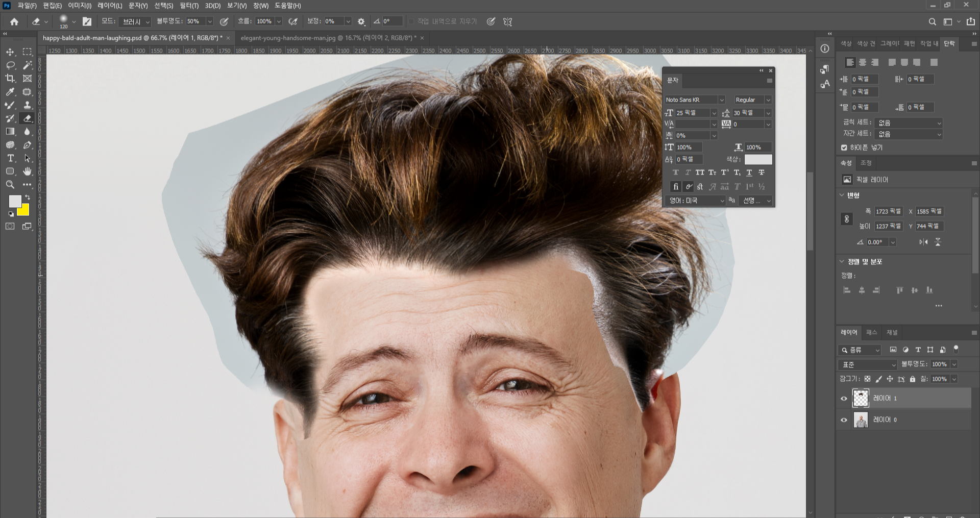Collapse the 정렬 및 분포 section
This screenshot has width=980, height=518.
(842, 261)
